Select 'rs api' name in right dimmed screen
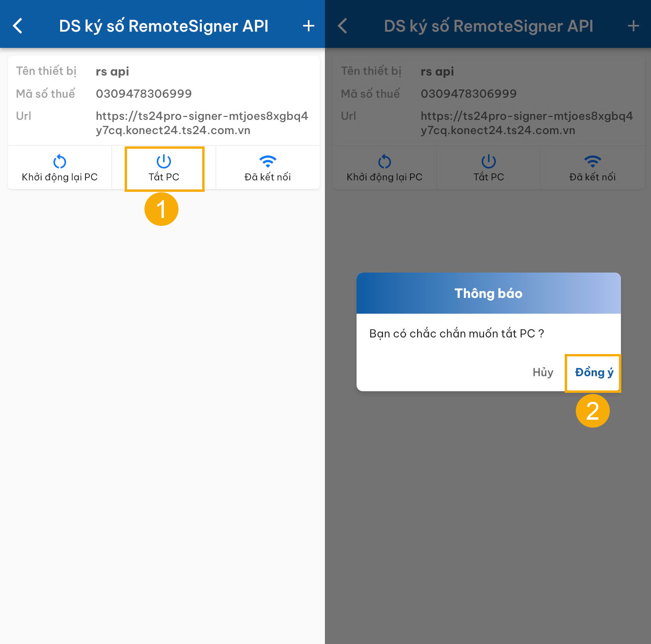Screen dimensions: 651x644 click(437, 72)
